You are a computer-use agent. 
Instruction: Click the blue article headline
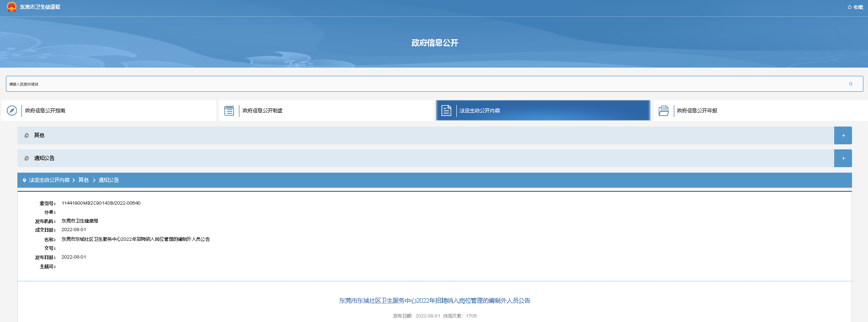434,301
